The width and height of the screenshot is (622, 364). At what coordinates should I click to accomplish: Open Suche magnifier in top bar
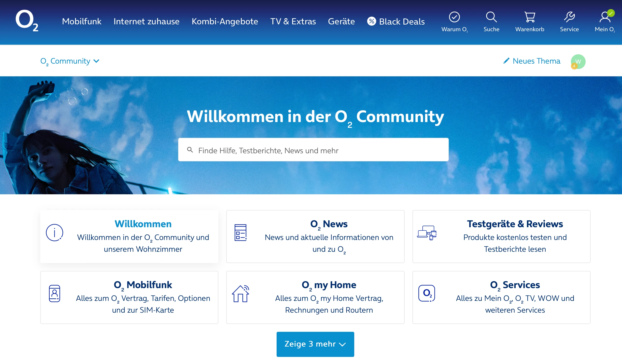tap(491, 17)
